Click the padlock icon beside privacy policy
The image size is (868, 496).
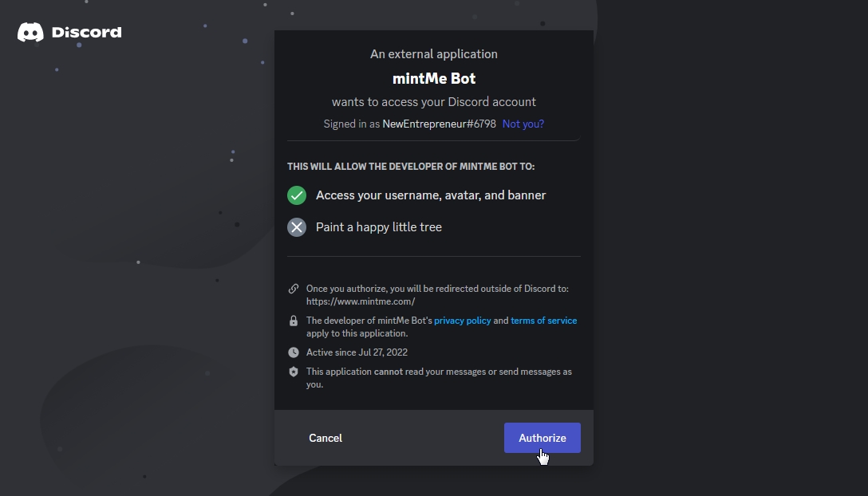tap(294, 321)
